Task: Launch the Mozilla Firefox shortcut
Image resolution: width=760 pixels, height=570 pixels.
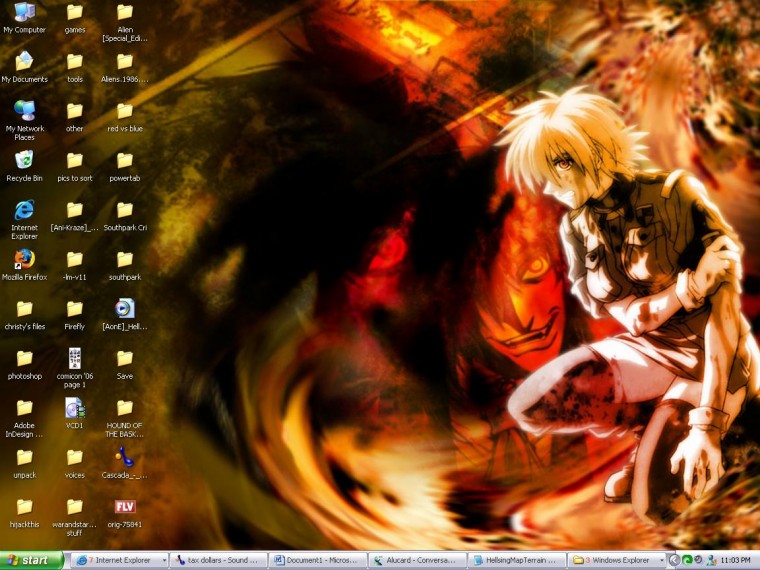Action: 24,265
